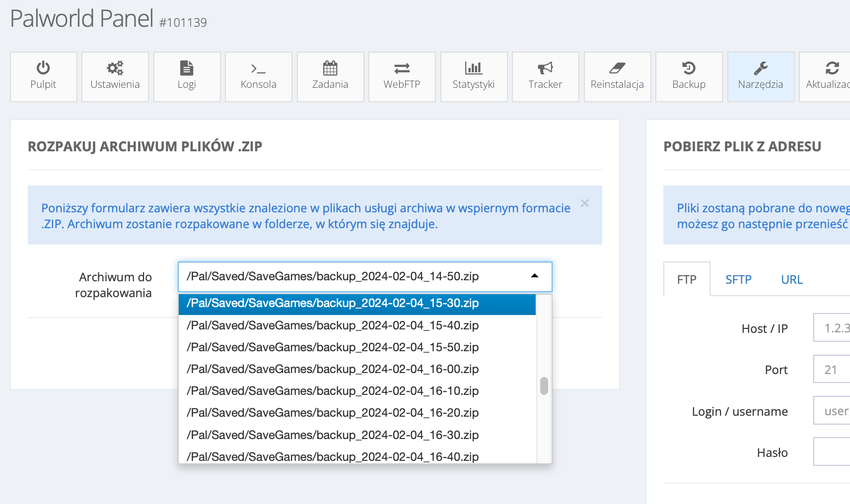This screenshot has height=504, width=850.
Task: Select backup_2024-02-04_15-30.zip option
Action: [x=333, y=304]
